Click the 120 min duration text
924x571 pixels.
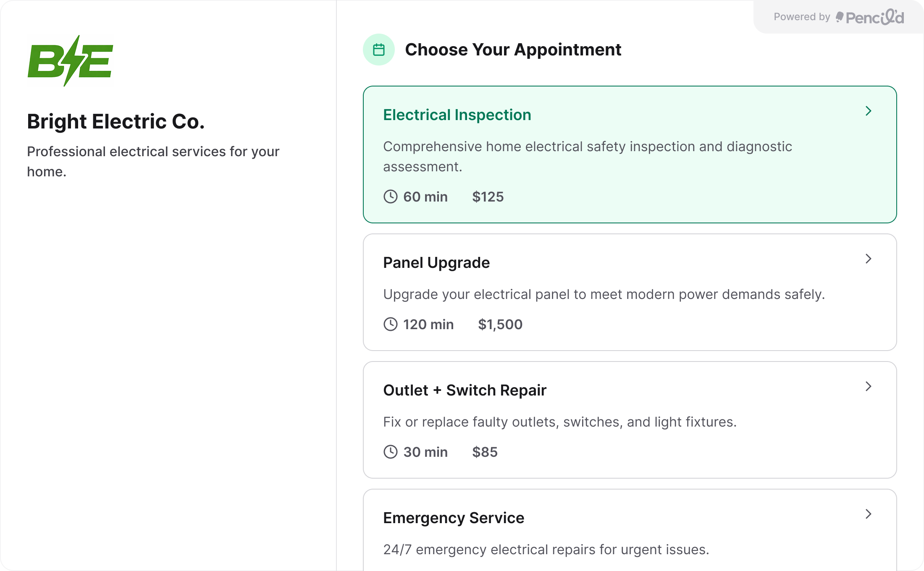pos(428,324)
